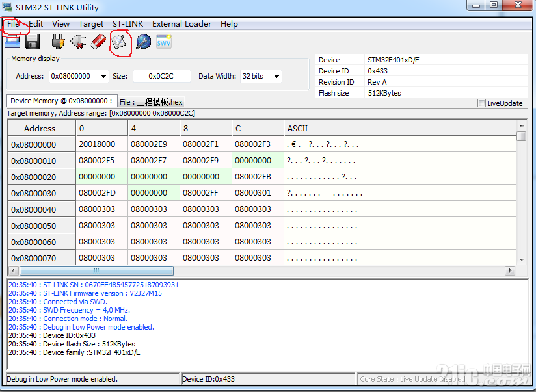Screen dimensions: 536x392
Task: Open the ST website globe icon
Action: coord(143,42)
